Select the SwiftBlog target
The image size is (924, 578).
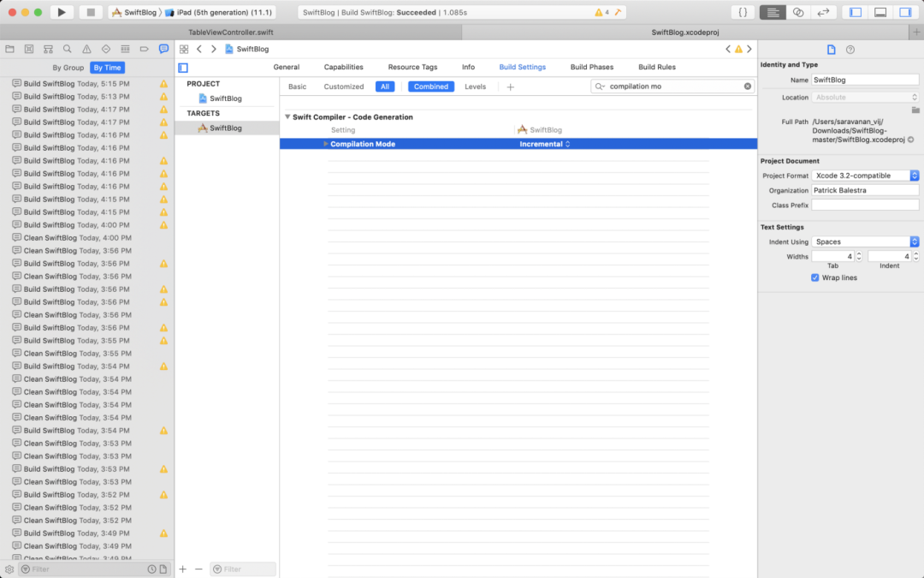coord(227,128)
